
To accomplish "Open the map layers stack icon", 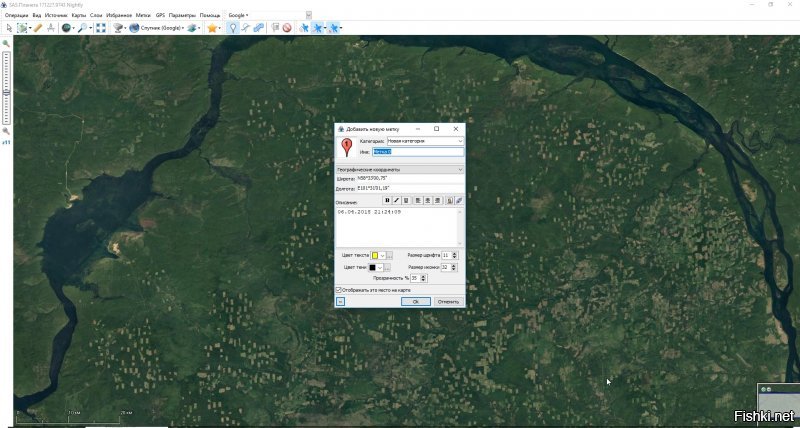I will 192,28.
